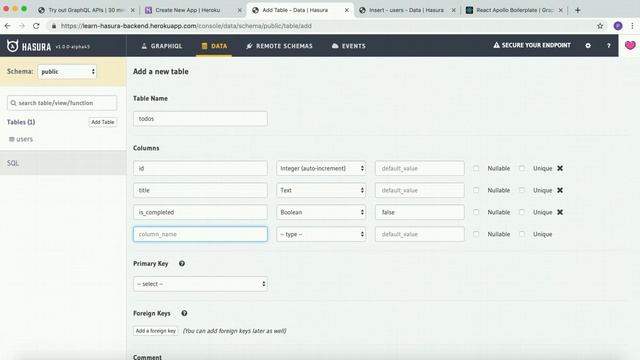
Task: Open the Primary Key select dropdown
Action: tap(200, 284)
